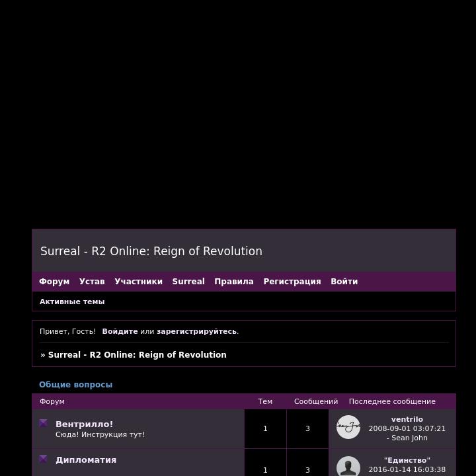Select Правила in the navigation bar
Screen dimensions: 476x476
pos(234,282)
